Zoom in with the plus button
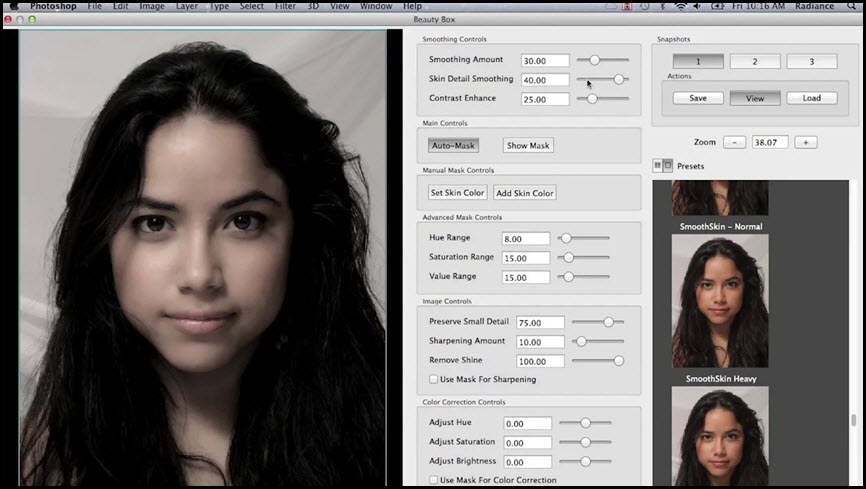866x489 pixels. tap(806, 143)
